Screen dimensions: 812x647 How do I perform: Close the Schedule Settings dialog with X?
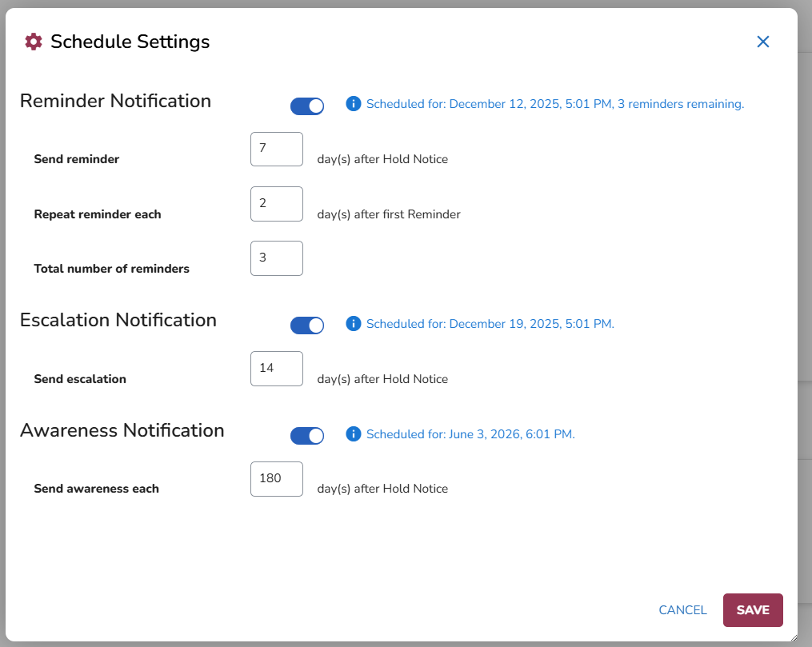coord(762,42)
